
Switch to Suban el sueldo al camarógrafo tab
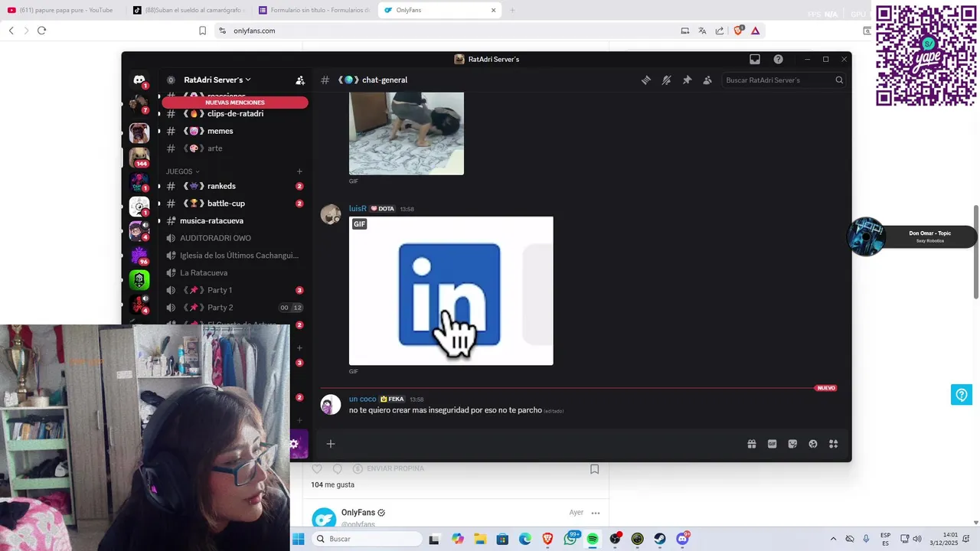pos(188,10)
